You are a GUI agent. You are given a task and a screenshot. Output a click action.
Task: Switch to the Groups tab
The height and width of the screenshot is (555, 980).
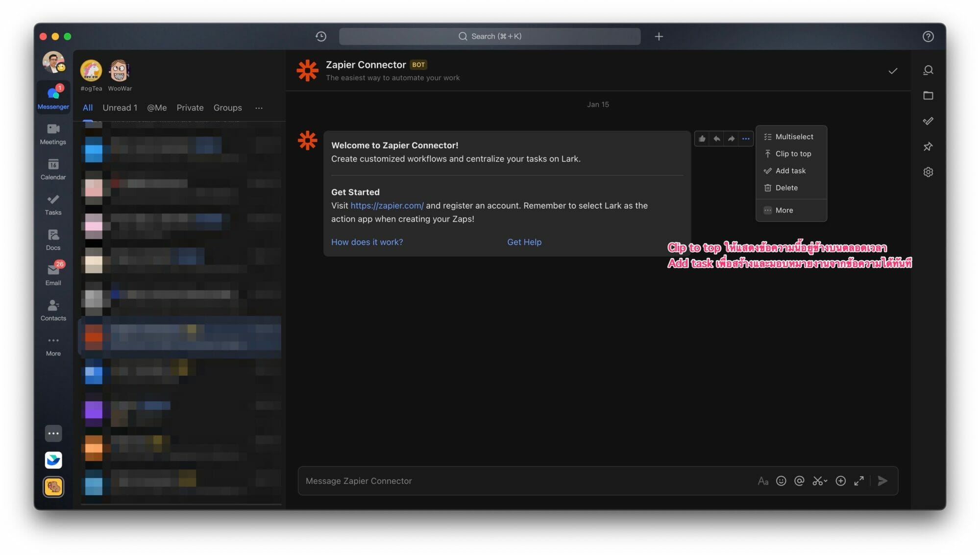(x=228, y=108)
